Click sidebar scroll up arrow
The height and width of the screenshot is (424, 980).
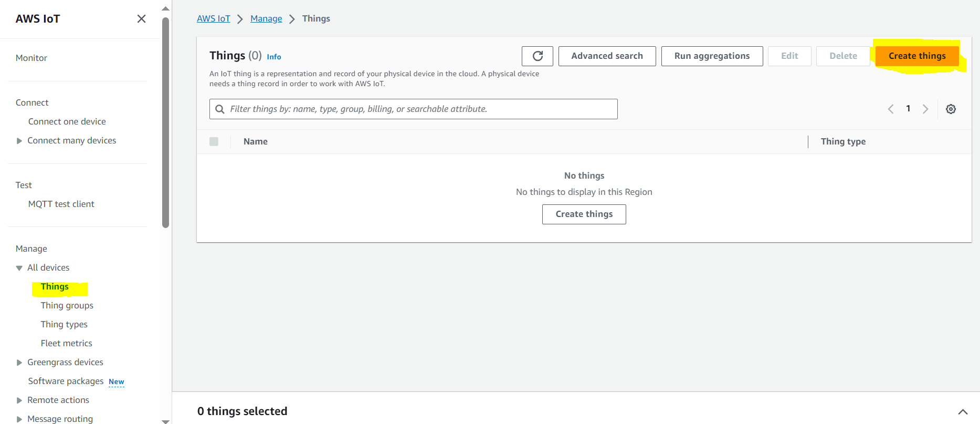(x=166, y=8)
